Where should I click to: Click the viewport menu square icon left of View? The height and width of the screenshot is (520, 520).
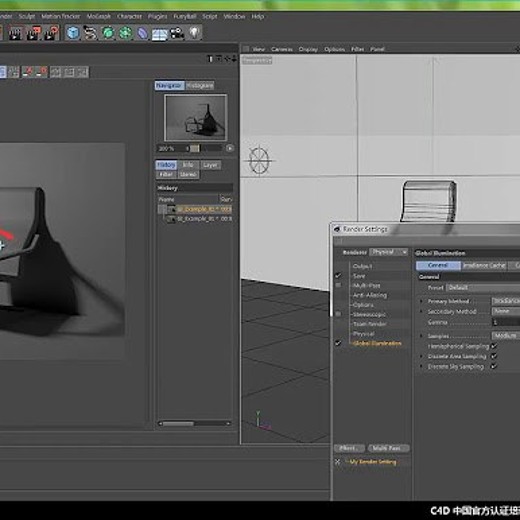[246, 49]
